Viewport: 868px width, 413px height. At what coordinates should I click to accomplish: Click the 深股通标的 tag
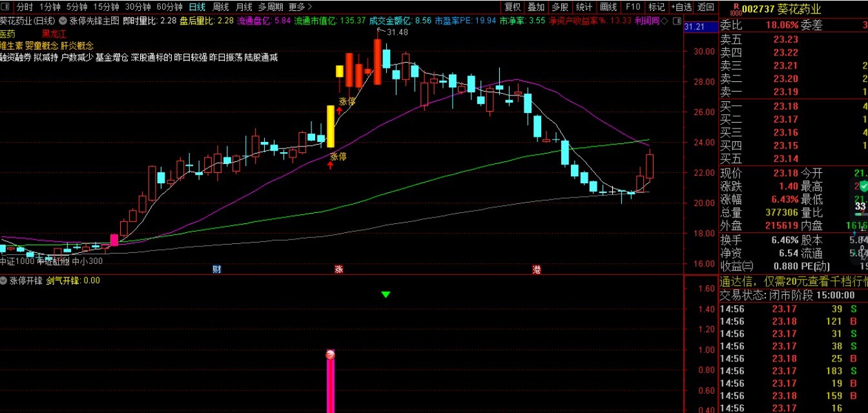tap(150, 57)
